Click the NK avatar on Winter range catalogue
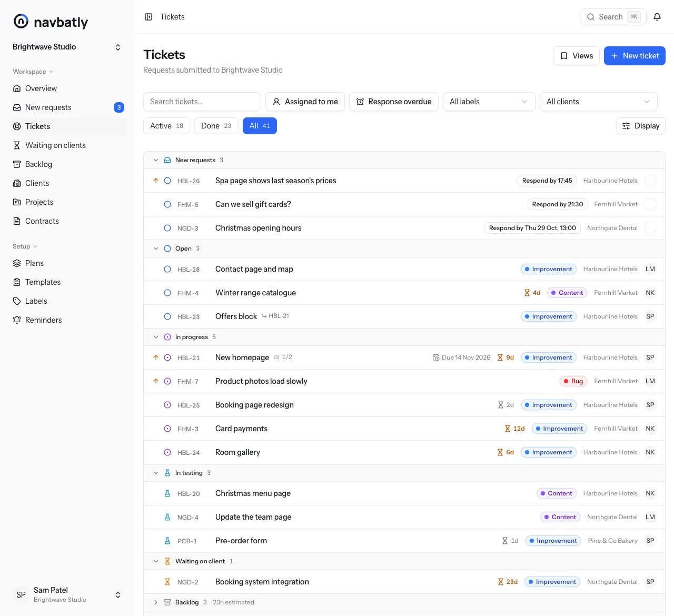This screenshot has width=674, height=616. click(650, 293)
